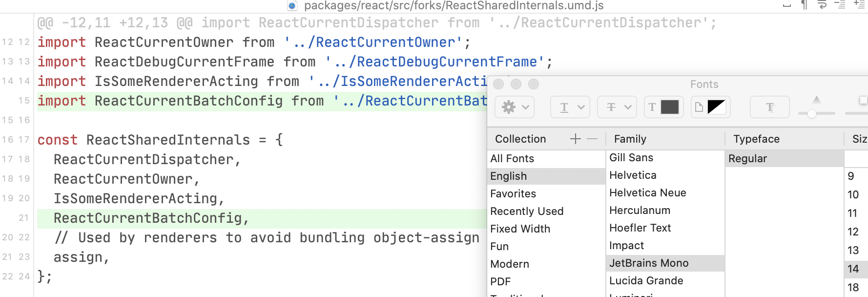Click the file icon beside the file path

[x=292, y=6]
